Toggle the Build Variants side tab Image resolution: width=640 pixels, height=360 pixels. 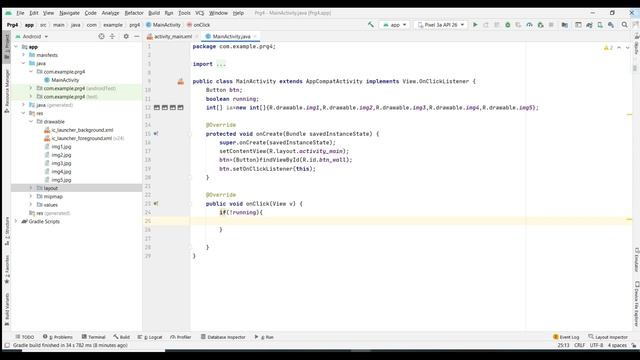click(x=7, y=309)
